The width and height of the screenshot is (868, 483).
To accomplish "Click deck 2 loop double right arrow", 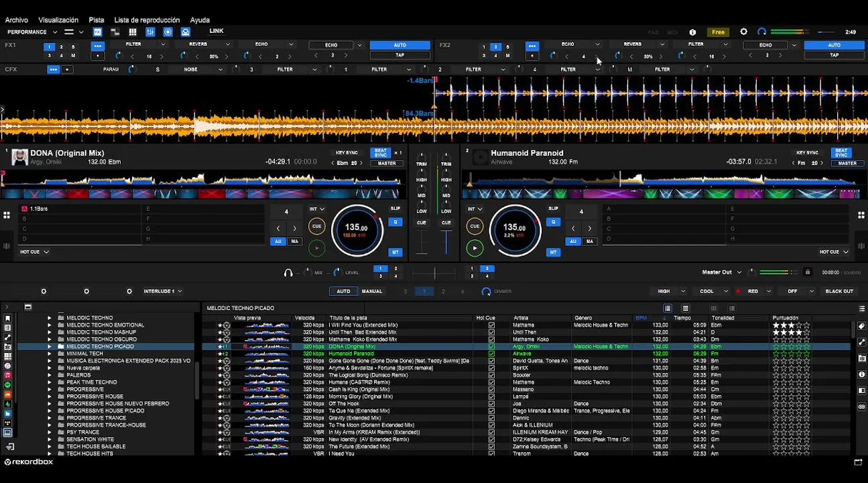I will click(589, 229).
